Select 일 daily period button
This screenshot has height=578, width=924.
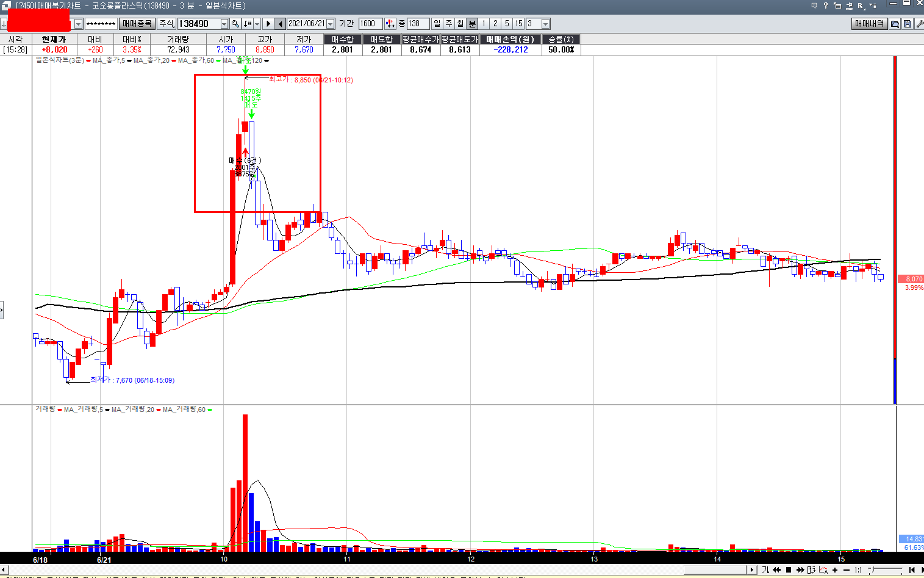coord(437,24)
